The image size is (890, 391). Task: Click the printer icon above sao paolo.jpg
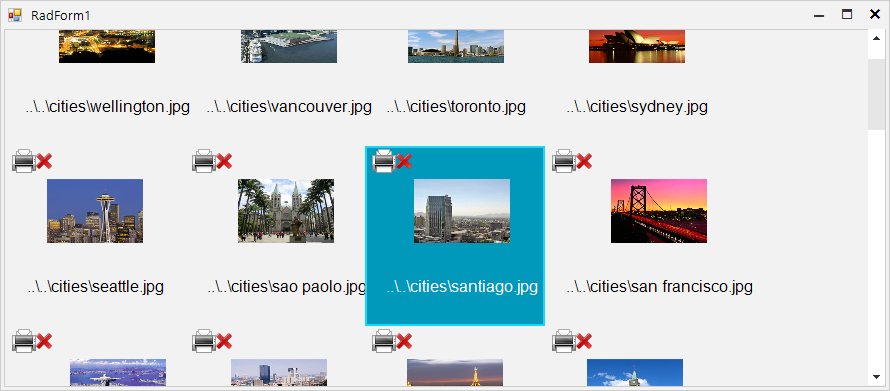tap(204, 161)
